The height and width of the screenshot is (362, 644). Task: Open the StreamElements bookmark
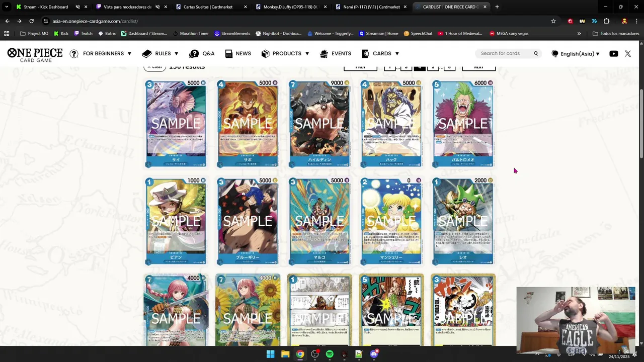pos(232,33)
